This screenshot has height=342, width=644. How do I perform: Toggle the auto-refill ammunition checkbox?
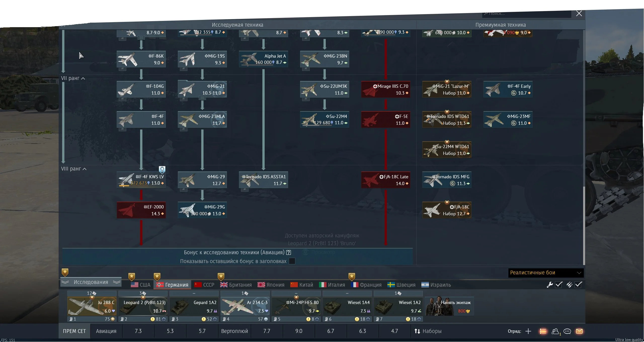click(x=578, y=285)
